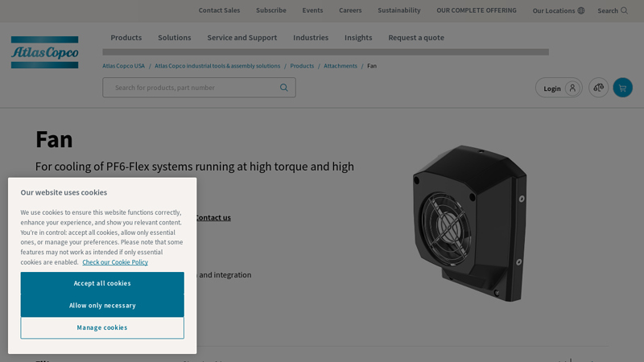Click Accept all cookies button

pos(102,283)
